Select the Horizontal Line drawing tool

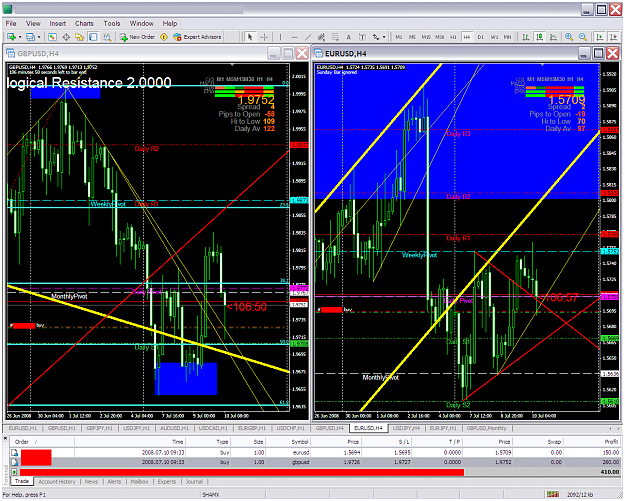(x=294, y=37)
